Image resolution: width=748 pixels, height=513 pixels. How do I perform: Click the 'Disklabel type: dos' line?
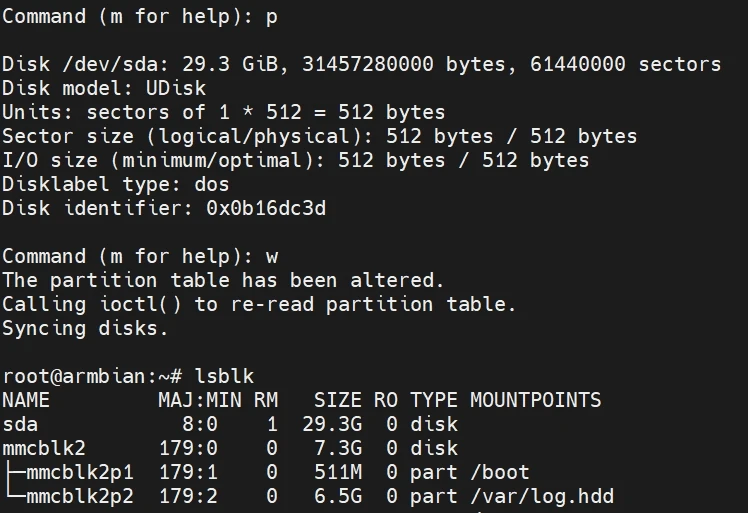pyautogui.click(x=115, y=184)
